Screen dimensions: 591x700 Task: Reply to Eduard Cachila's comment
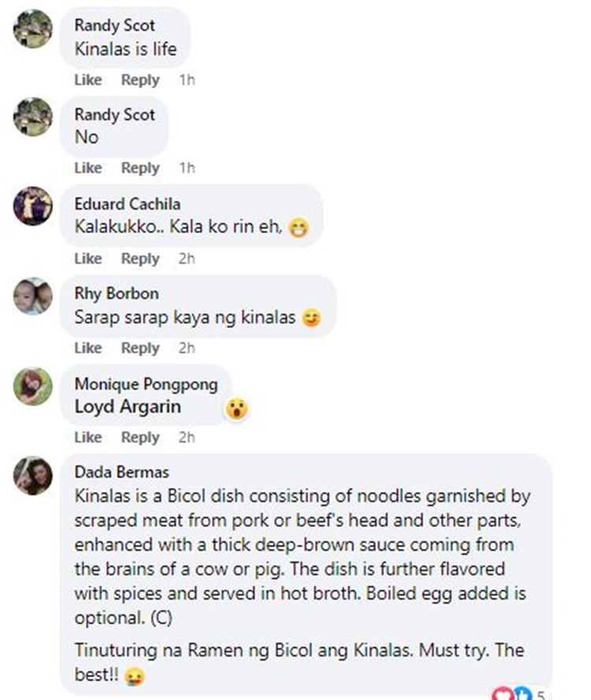[x=140, y=258]
